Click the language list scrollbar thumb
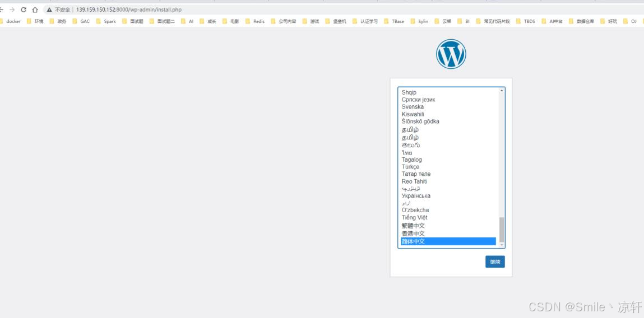The image size is (644, 318). pos(502,230)
